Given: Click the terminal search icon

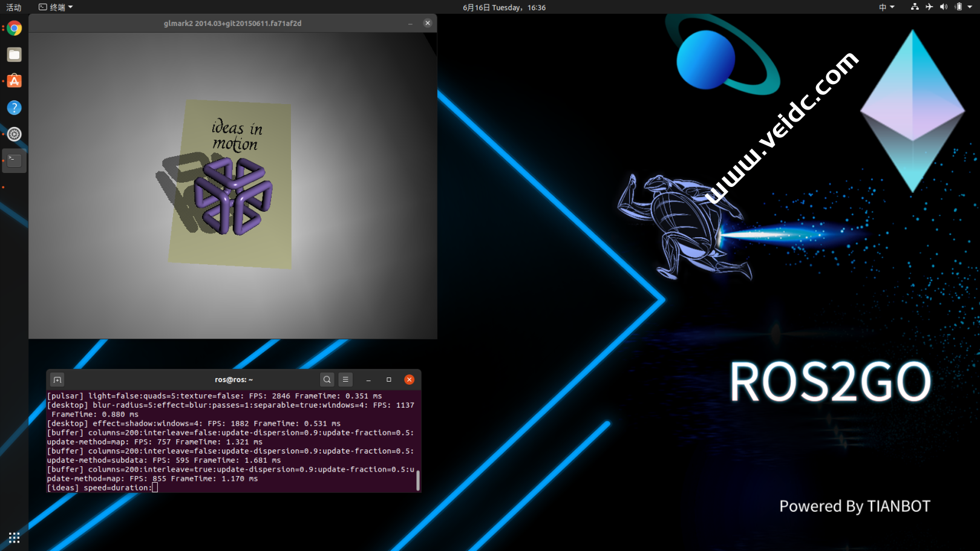Looking at the screenshot, I should click(x=327, y=380).
